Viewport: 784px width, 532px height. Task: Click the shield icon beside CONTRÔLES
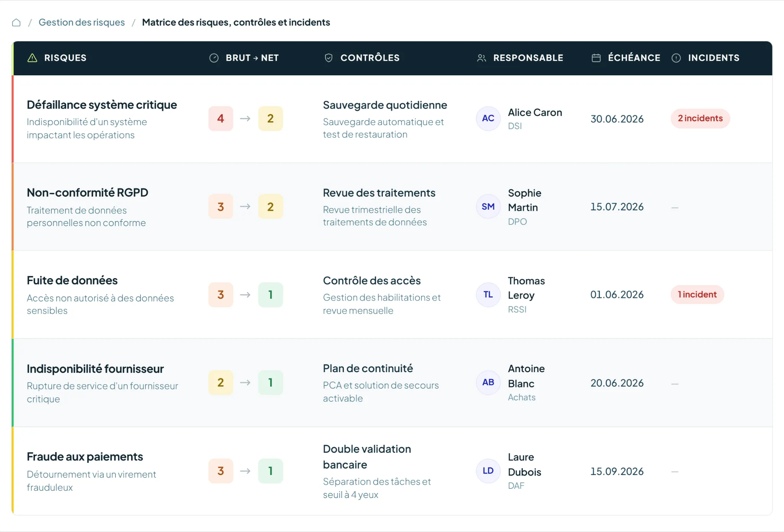328,58
